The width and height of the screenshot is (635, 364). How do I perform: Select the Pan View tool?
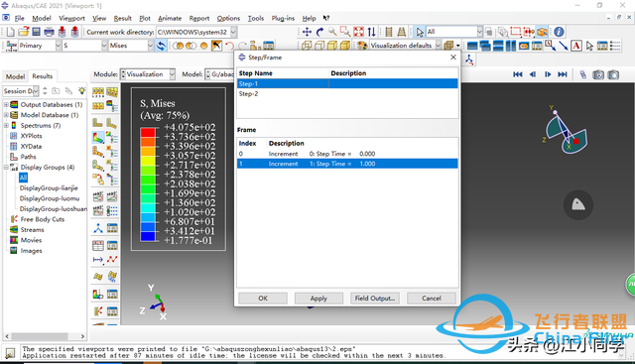[x=307, y=32]
